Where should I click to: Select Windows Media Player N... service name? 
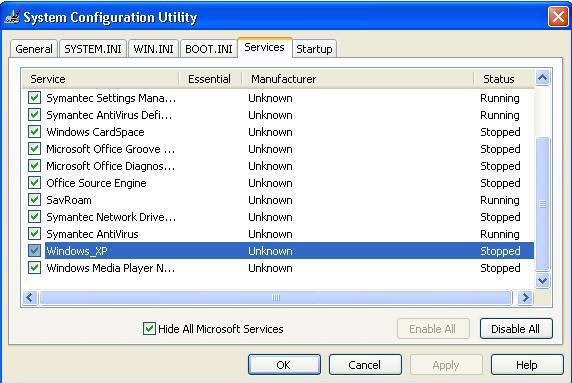[111, 268]
